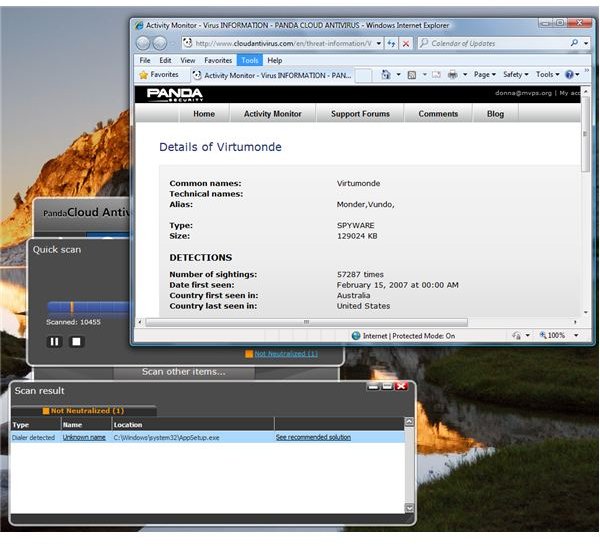Click the panda icon on the Activity Monitor tab
The height and width of the screenshot is (546, 600).
[197, 75]
